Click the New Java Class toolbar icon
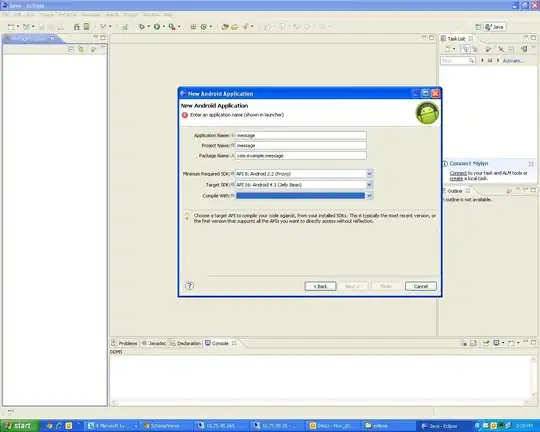Screen dimensions: 540x432 tap(204, 27)
